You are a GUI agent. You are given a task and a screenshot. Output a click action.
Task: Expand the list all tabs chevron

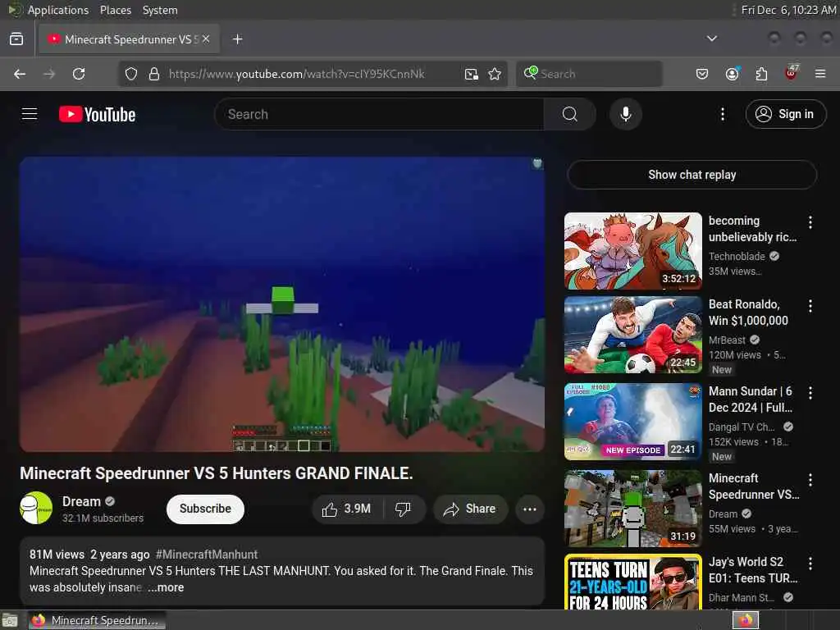pyautogui.click(x=711, y=39)
